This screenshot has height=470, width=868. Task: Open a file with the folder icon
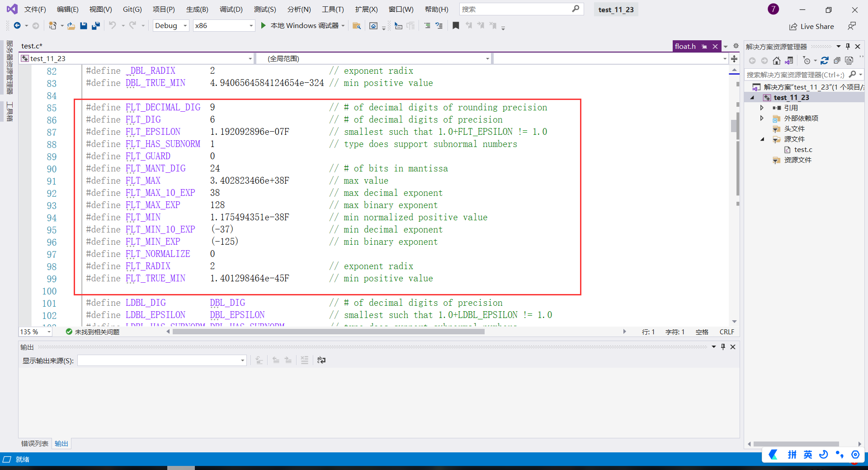(71, 26)
